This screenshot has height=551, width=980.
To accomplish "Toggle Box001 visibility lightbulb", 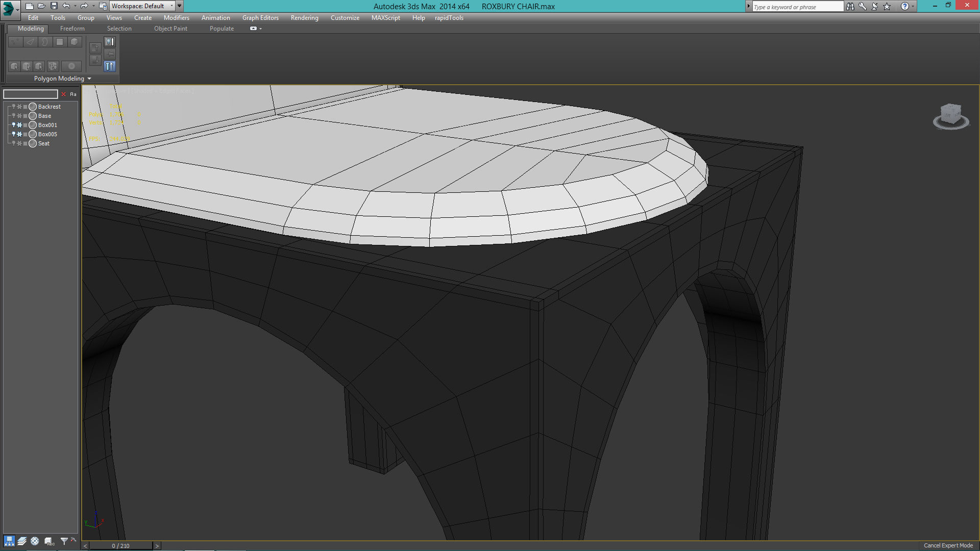I will [14, 125].
